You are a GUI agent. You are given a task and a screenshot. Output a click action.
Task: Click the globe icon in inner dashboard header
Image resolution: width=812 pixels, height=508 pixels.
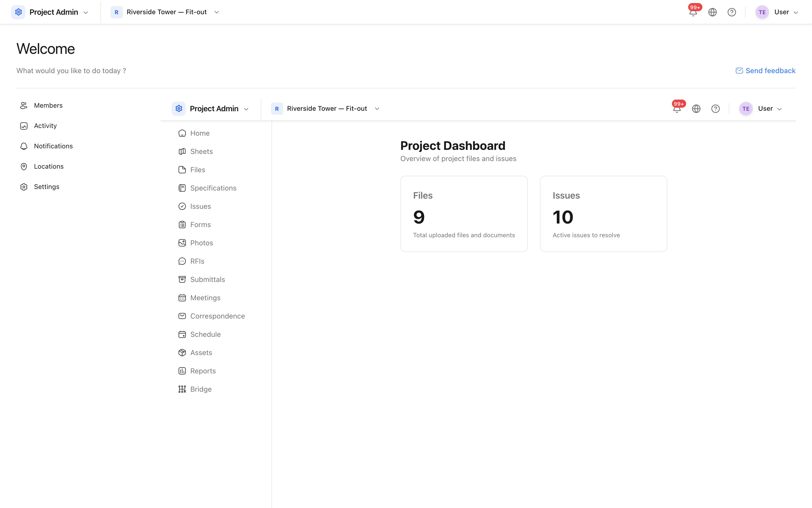(x=696, y=108)
